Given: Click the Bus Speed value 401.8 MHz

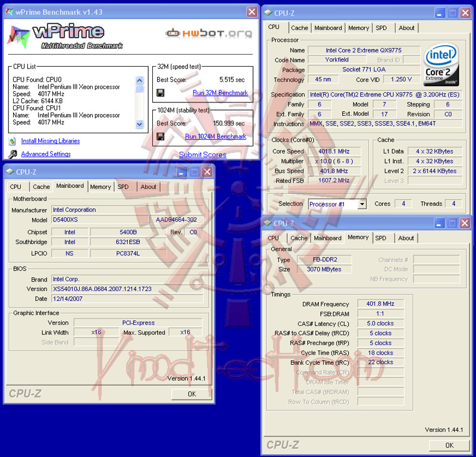Looking at the screenshot, I should (x=334, y=171).
